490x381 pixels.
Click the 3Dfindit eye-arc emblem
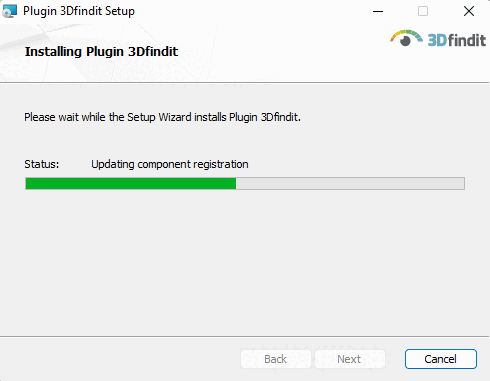[406, 38]
